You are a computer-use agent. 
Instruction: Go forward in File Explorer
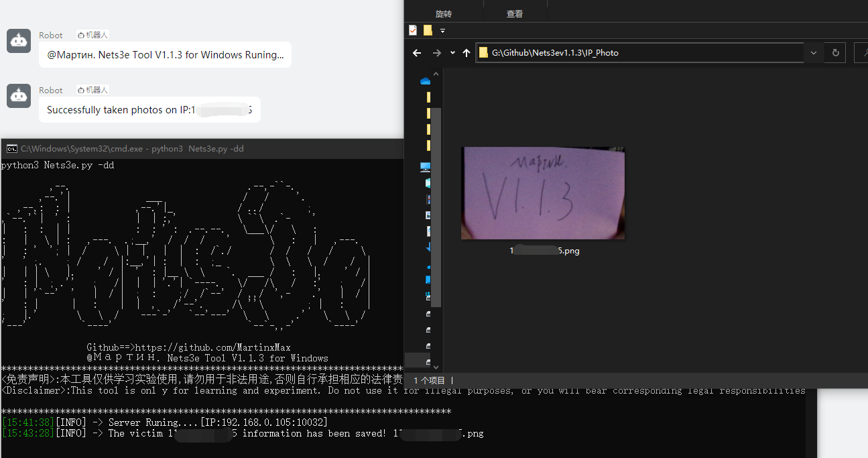point(437,53)
